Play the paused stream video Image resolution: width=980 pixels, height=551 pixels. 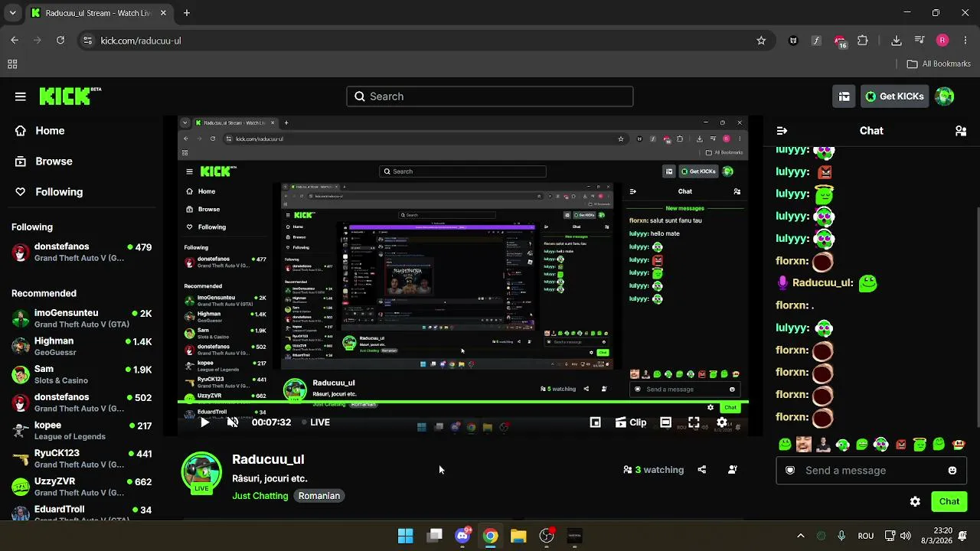tap(204, 422)
